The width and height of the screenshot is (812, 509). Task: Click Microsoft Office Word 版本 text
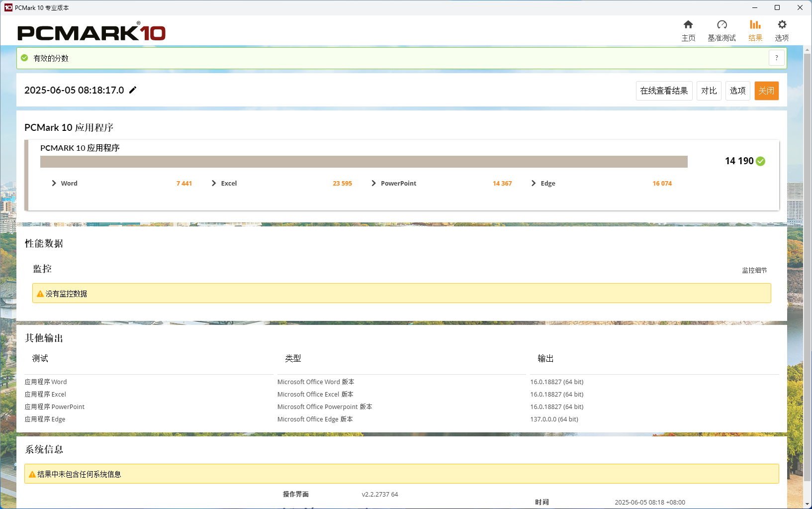(316, 382)
